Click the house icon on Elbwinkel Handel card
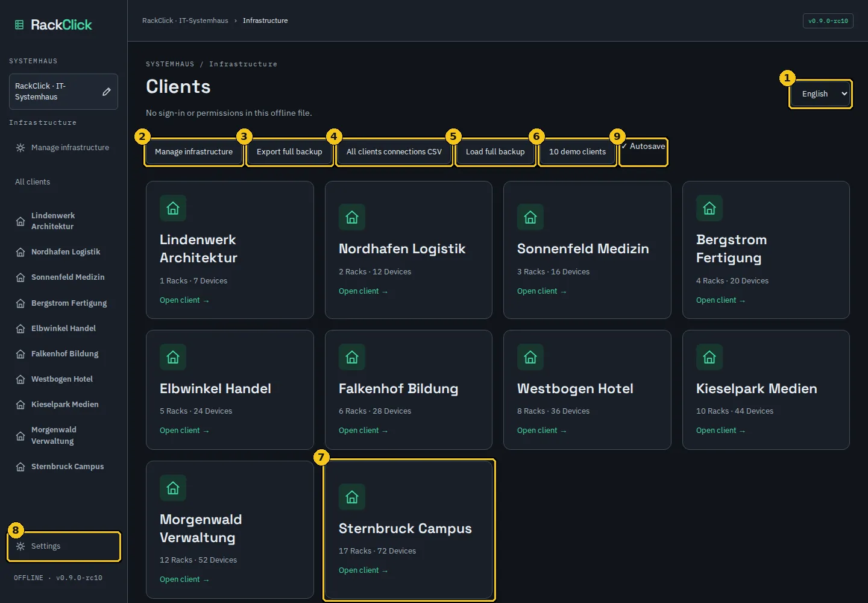Viewport: 868px width, 603px height. pyautogui.click(x=173, y=358)
